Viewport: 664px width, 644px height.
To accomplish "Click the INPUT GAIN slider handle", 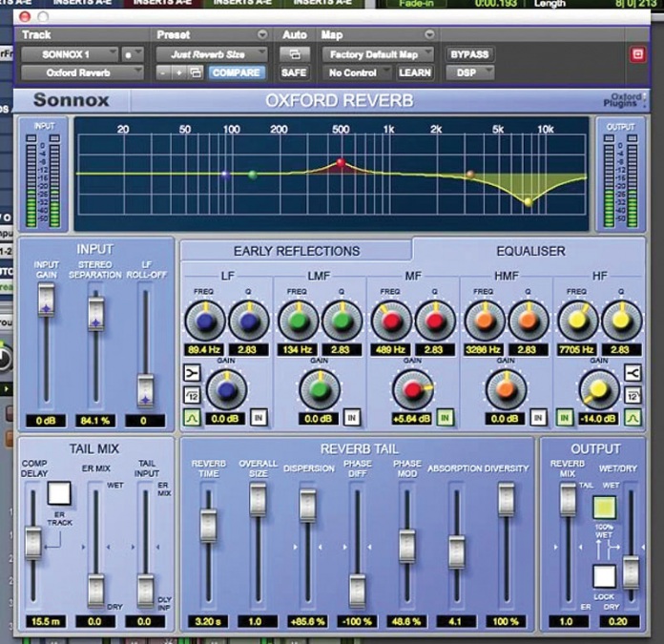I will [46, 300].
